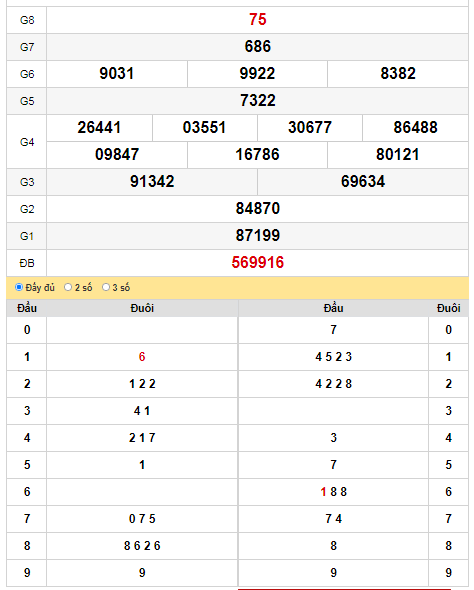Viewport: 474px width, 590px height.
Task: Click the '8 6 2 6' tail values
Action: pos(142,546)
